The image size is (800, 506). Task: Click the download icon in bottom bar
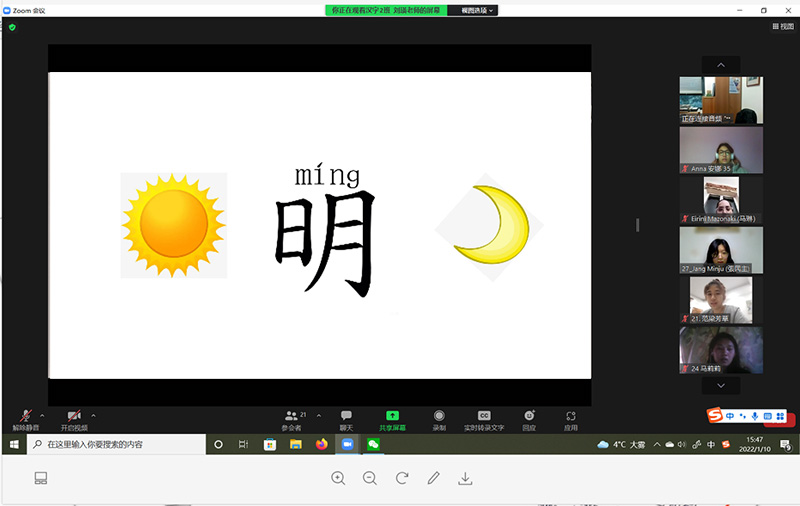point(465,478)
